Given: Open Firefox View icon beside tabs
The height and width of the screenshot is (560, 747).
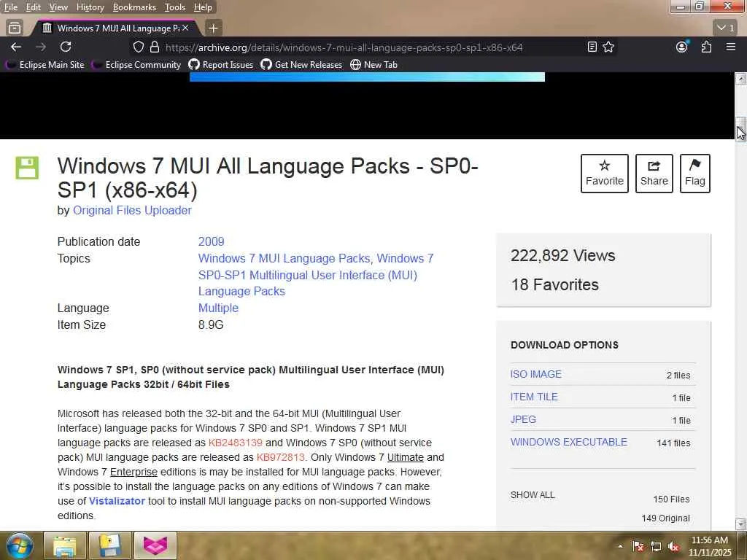Looking at the screenshot, I should tap(15, 28).
